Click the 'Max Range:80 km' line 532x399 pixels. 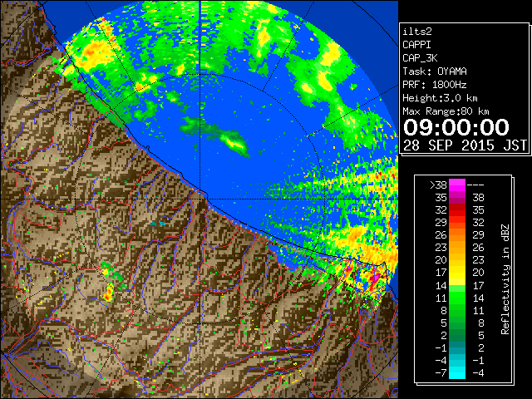coord(446,111)
